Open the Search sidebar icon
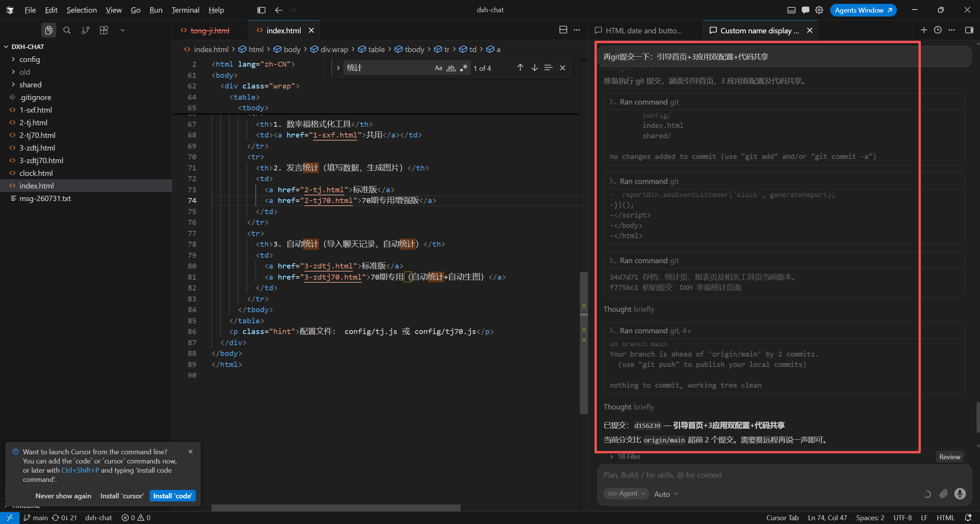Screen dimensions: 980x524 point(67,30)
